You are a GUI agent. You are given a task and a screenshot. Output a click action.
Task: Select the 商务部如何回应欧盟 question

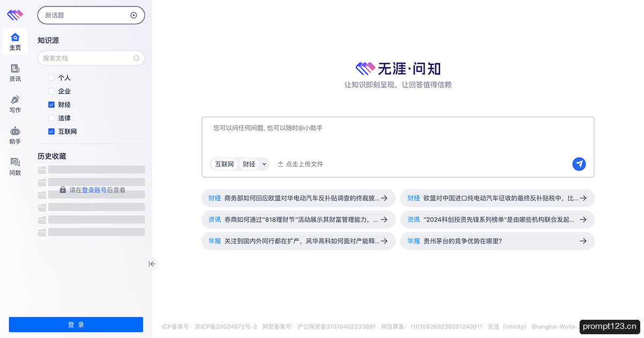point(298,198)
